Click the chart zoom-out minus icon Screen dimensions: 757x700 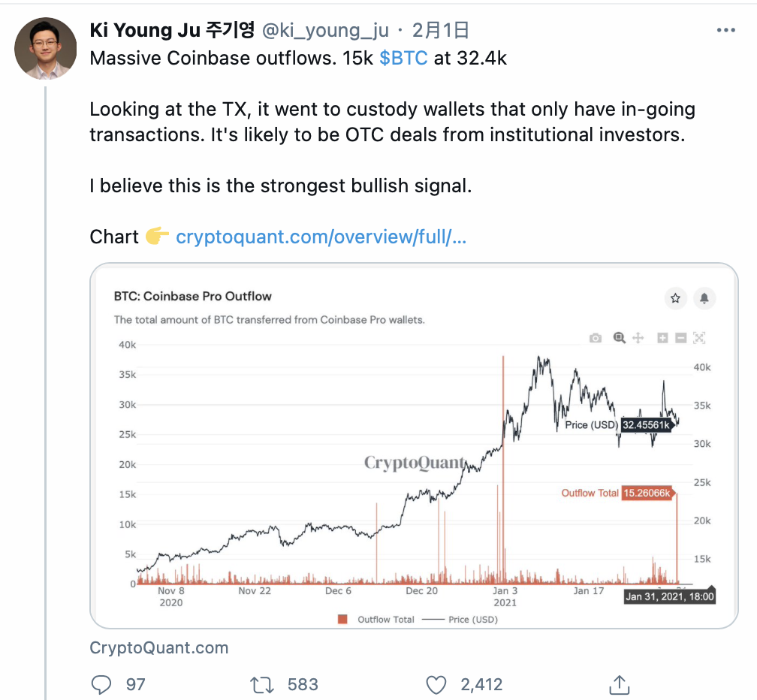pyautogui.click(x=680, y=338)
